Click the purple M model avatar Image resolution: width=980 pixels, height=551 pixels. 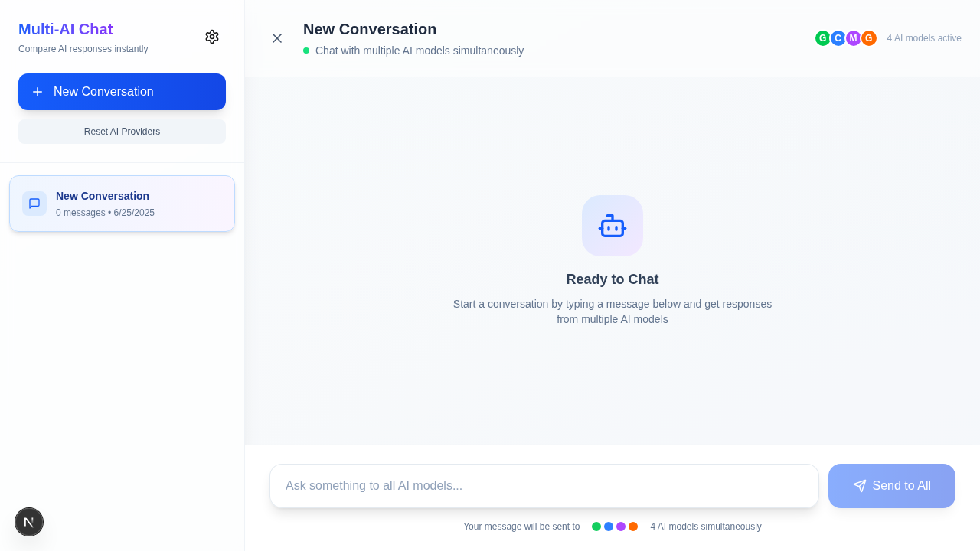point(854,38)
